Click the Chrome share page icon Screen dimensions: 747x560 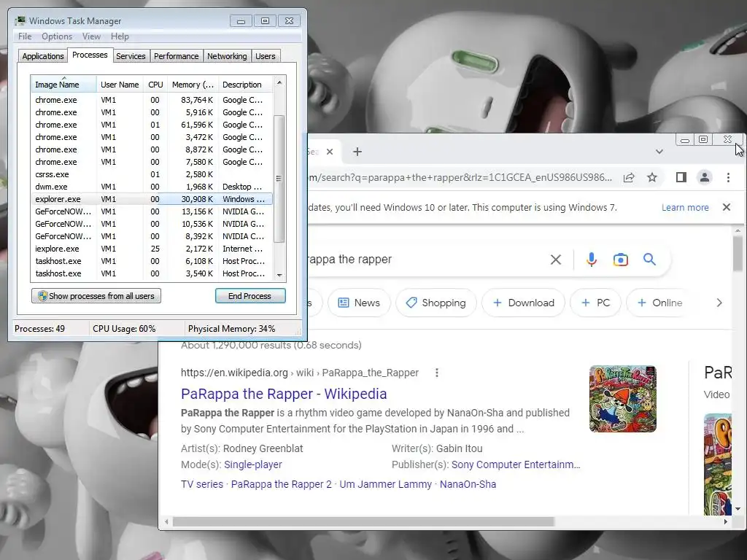[629, 178]
